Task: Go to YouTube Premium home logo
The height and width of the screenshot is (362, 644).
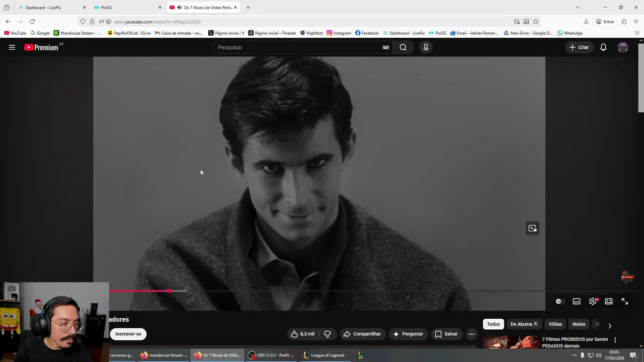Action: 42,47
